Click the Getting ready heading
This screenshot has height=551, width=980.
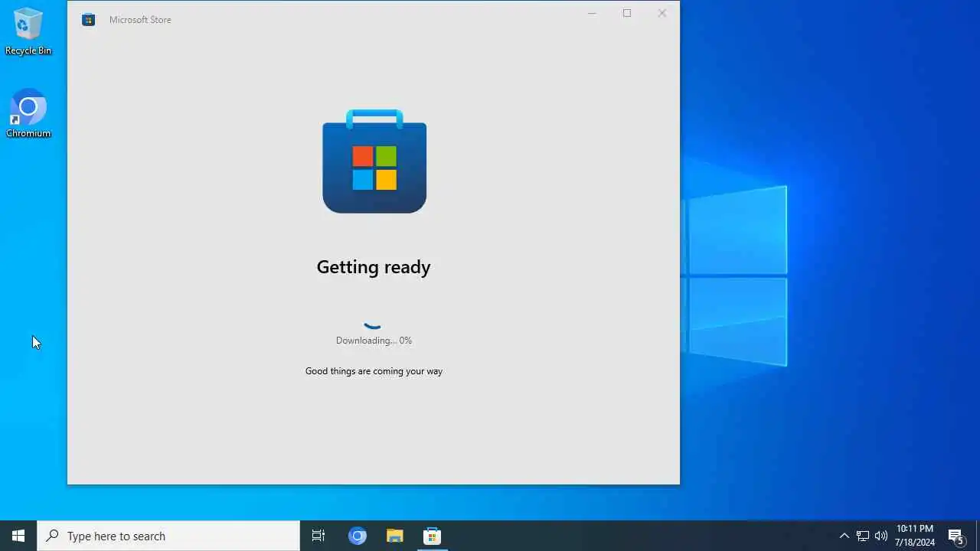point(374,267)
